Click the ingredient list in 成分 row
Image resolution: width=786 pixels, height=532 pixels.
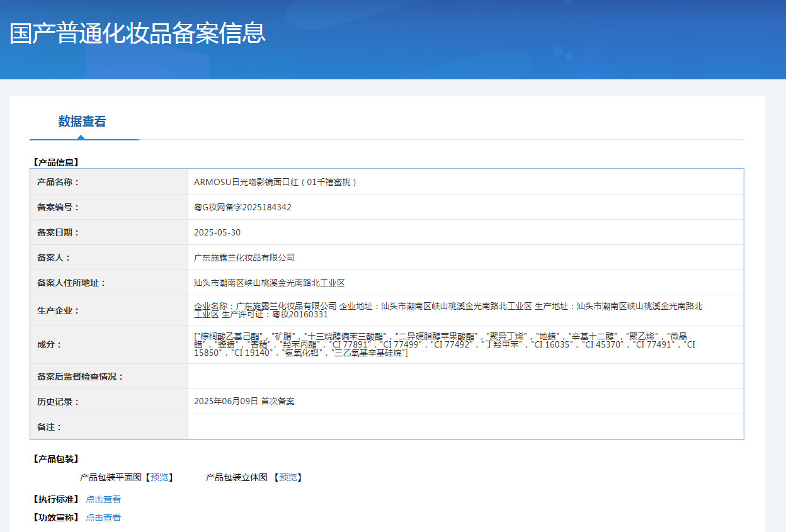(x=445, y=344)
